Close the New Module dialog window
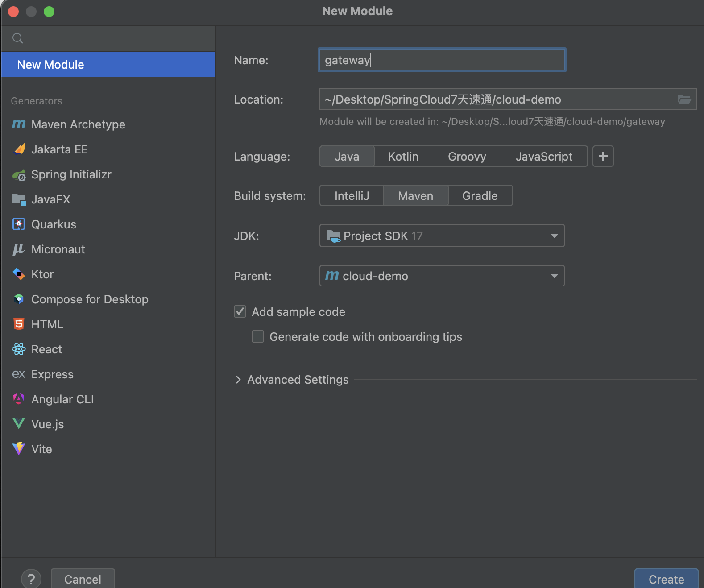The width and height of the screenshot is (704, 588). pos(13,12)
